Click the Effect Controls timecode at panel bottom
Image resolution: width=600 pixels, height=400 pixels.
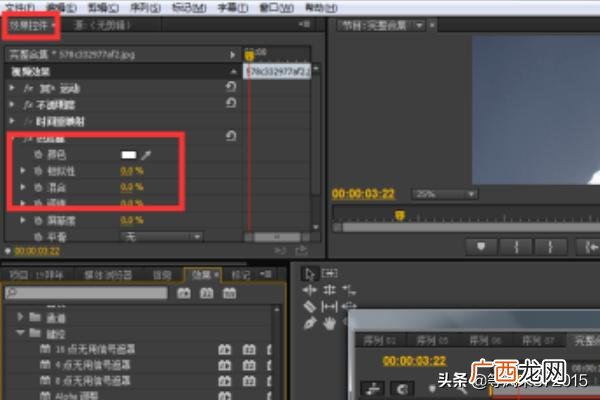37,251
